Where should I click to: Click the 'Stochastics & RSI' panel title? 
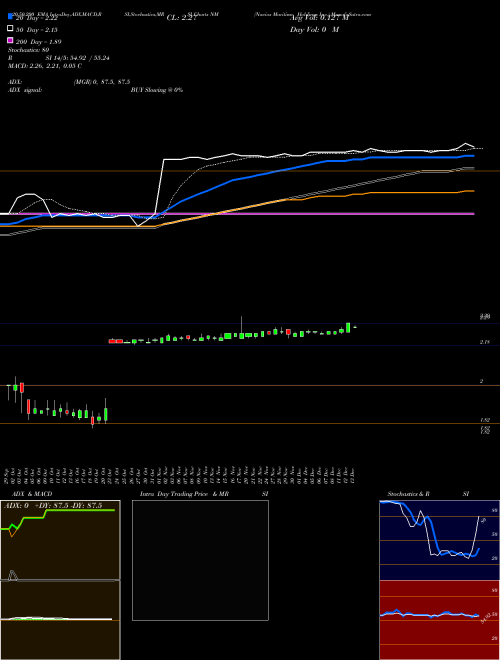pos(428,494)
